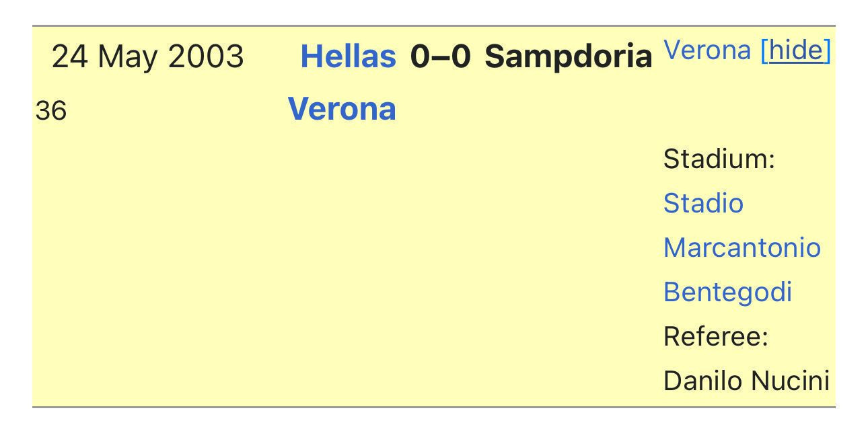Screen dimensions: 868x429
Task: Open the Stadio Marcantonio Bentegodi link
Action: coord(742,247)
